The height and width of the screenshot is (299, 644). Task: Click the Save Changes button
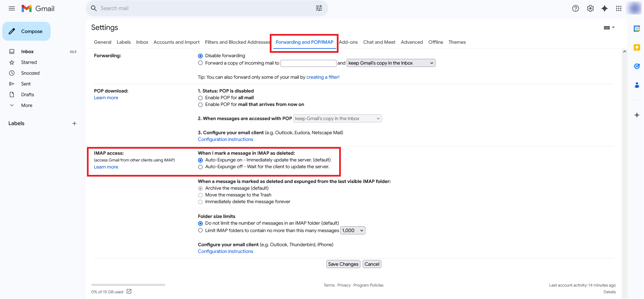click(x=343, y=264)
